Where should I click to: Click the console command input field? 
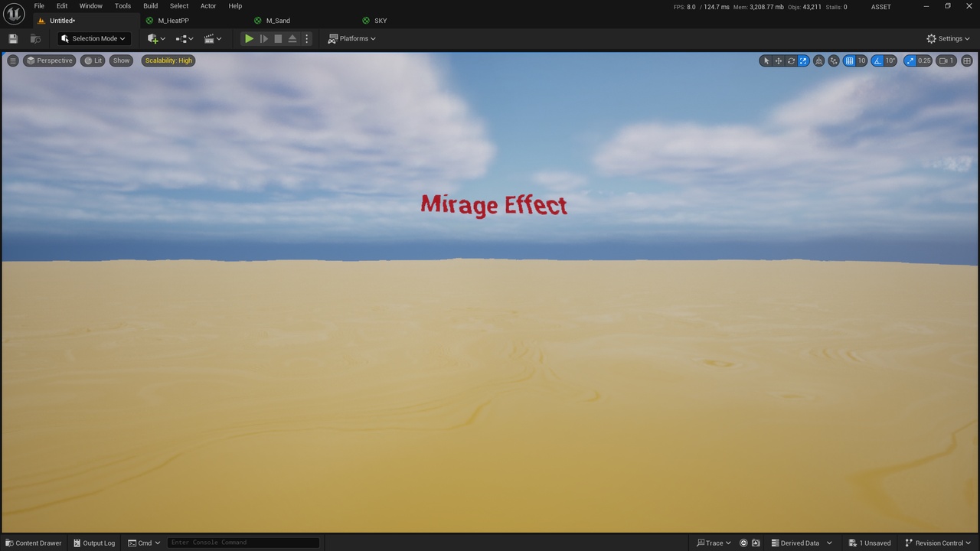243,543
